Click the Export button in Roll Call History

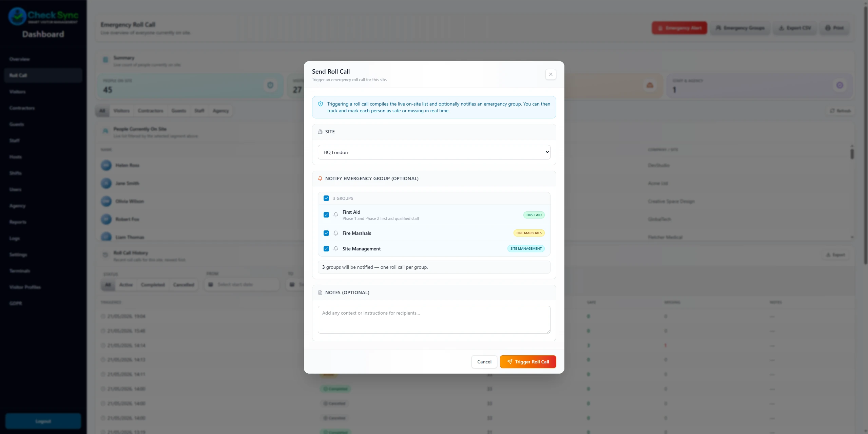click(836, 255)
